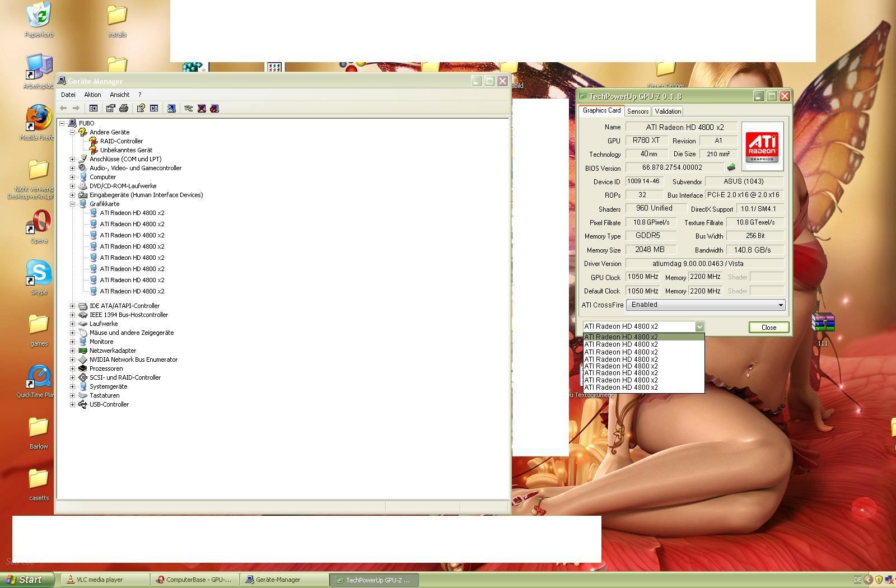Select the Barlow folder on desktop
The image size is (896, 588).
(x=39, y=432)
